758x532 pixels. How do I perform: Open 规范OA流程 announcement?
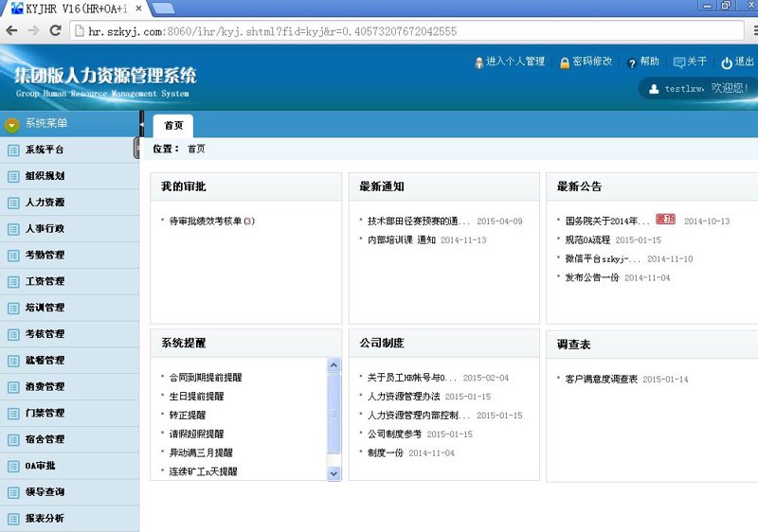point(587,239)
